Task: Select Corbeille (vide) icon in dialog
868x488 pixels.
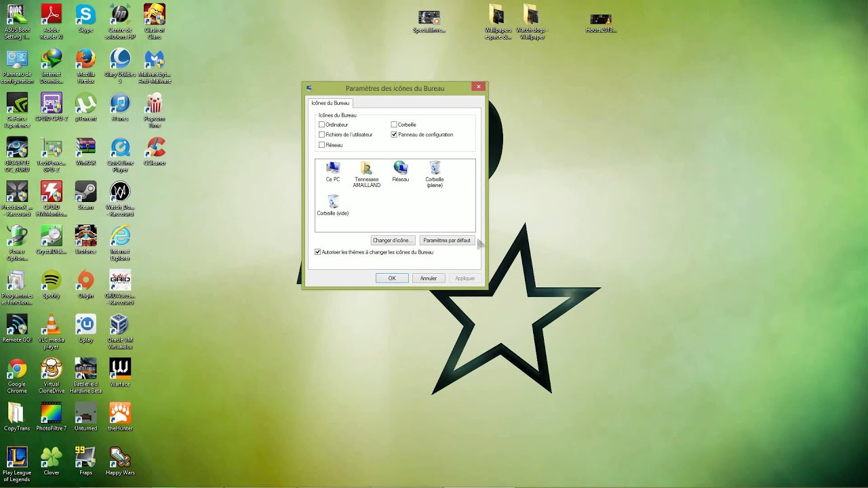Action: pyautogui.click(x=333, y=205)
